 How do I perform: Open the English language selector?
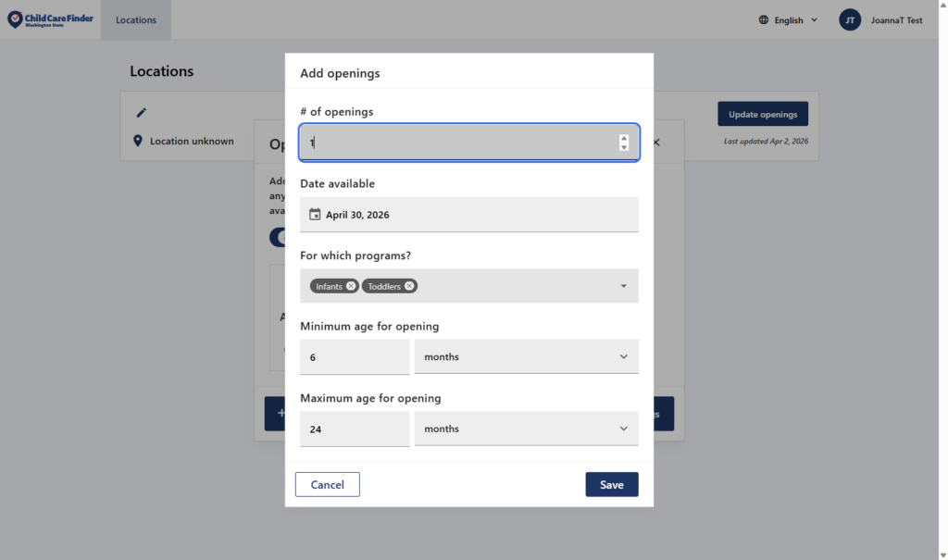[789, 20]
